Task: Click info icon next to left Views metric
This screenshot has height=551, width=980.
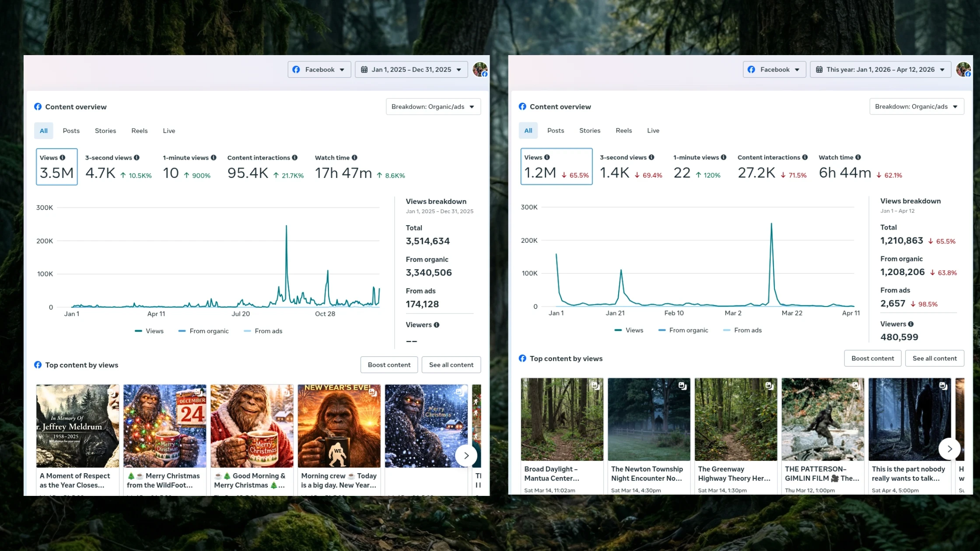Action: pos(63,158)
